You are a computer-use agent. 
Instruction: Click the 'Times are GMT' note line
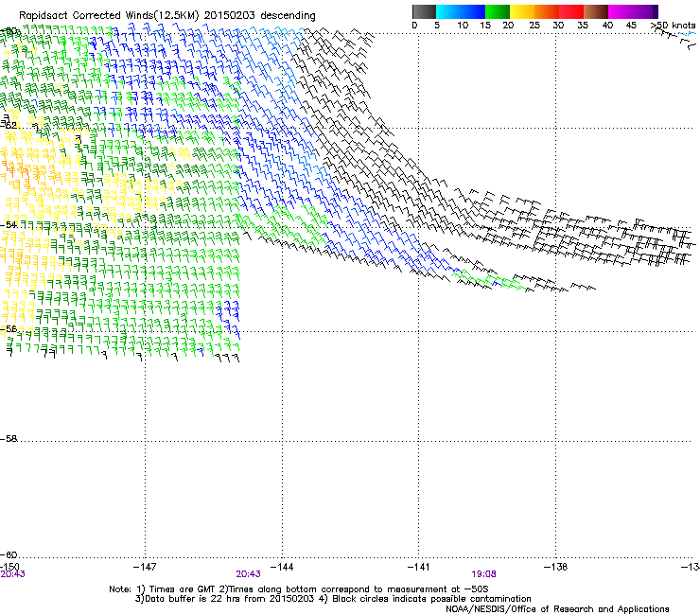(x=299, y=589)
